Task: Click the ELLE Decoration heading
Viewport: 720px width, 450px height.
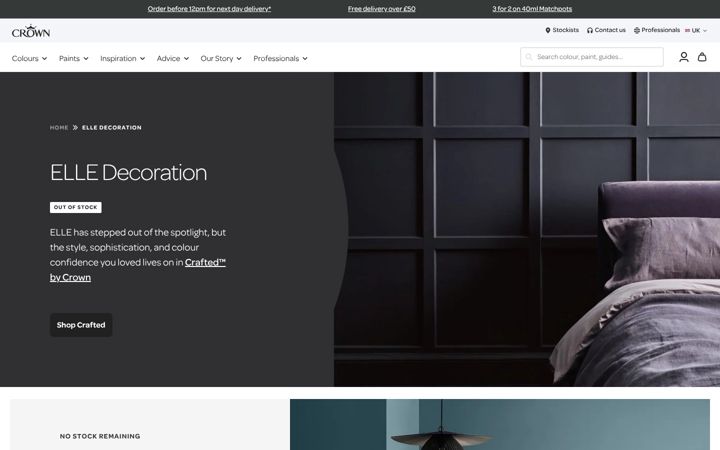Action: (x=129, y=173)
